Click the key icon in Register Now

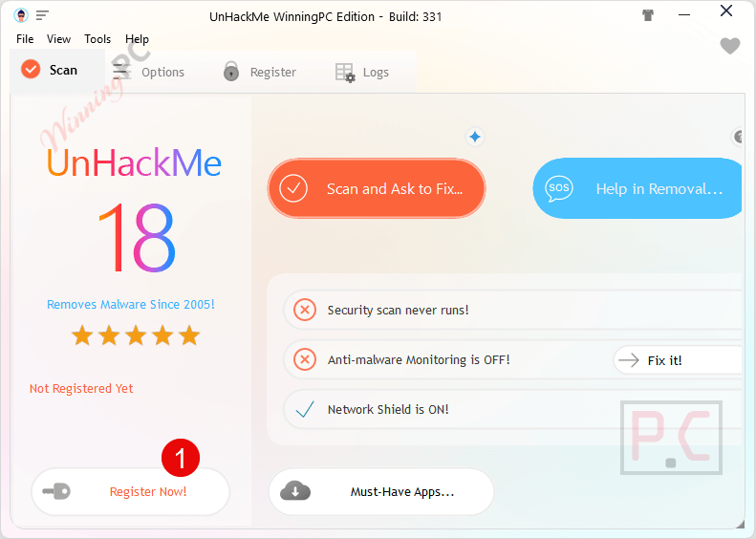56,491
